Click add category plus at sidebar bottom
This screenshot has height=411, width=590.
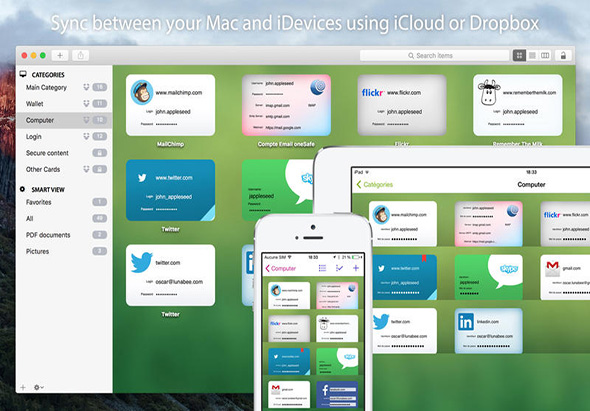click(23, 387)
